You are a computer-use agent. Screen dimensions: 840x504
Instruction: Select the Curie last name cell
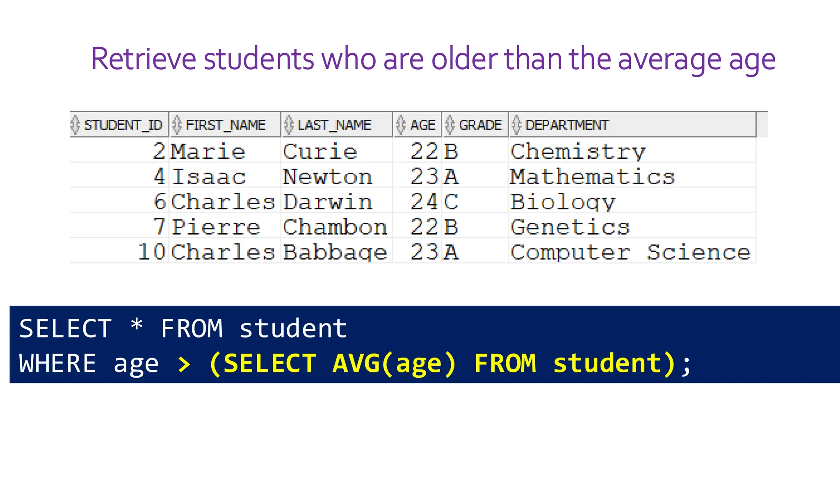(320, 151)
